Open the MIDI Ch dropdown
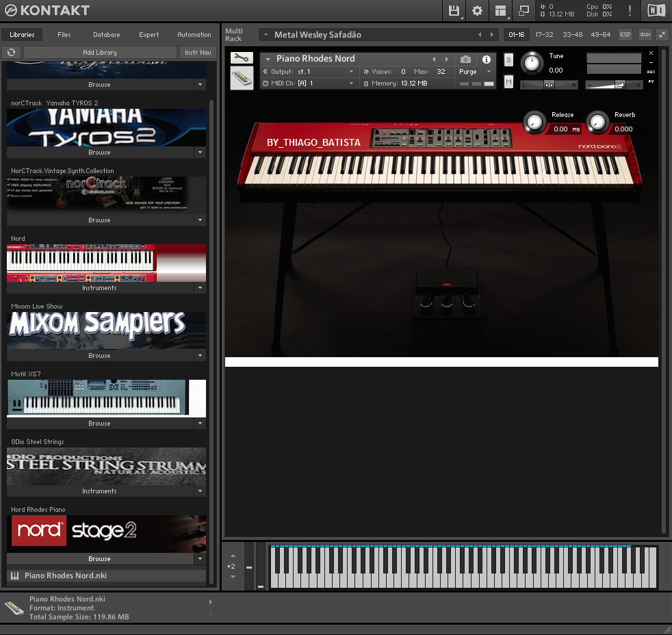This screenshot has width=672, height=635. pos(352,83)
